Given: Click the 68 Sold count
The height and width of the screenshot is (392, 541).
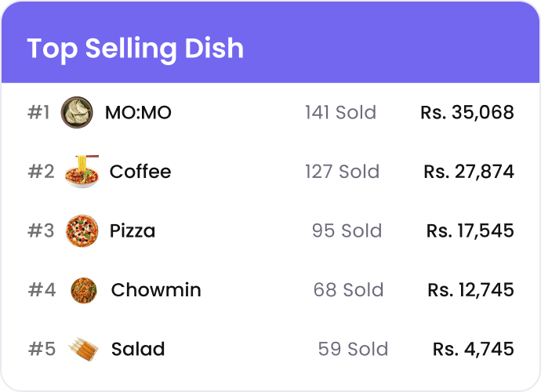Looking at the screenshot, I should point(348,290).
